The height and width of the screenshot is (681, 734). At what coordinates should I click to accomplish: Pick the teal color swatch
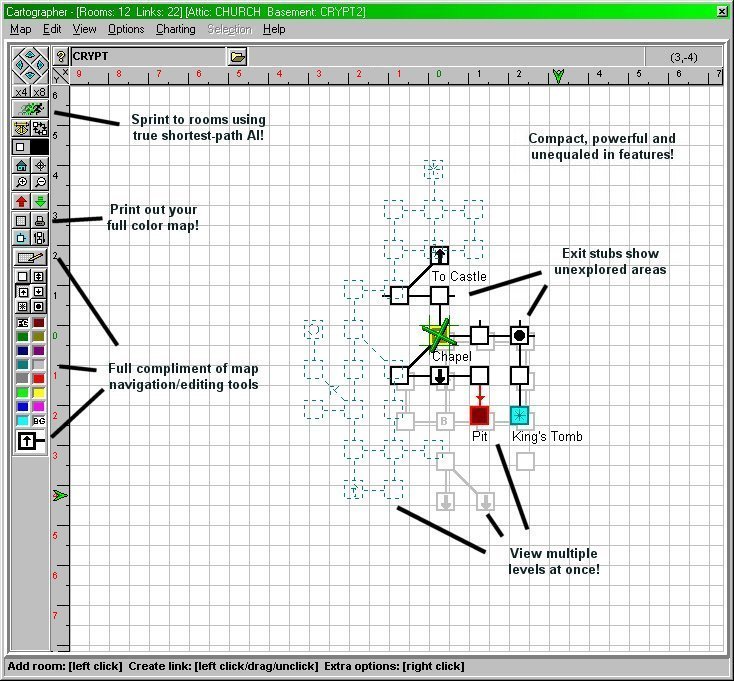coord(22,365)
